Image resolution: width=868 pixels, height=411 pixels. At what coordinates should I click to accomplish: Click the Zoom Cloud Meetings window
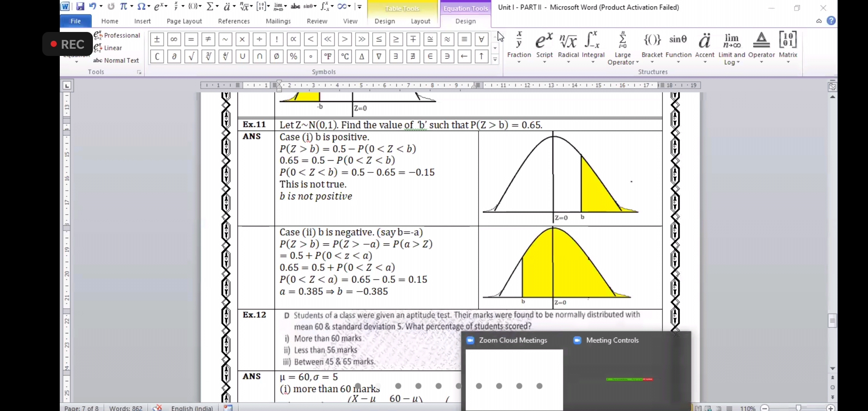coord(513,340)
